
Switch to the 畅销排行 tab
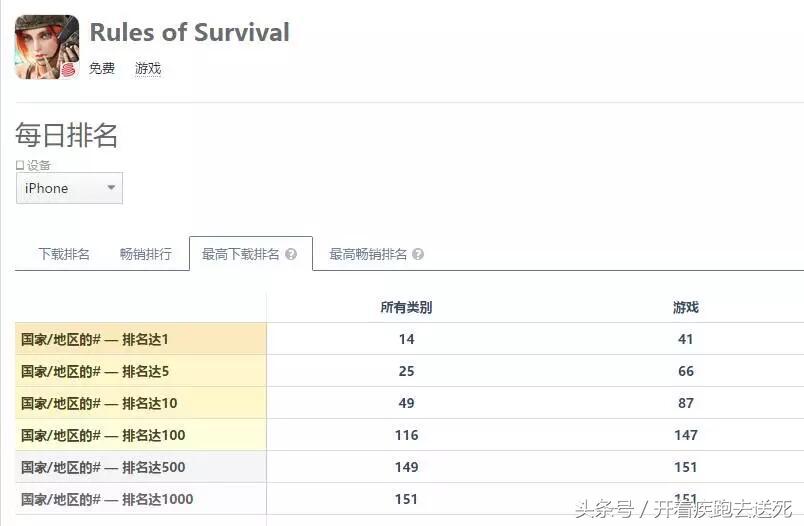[145, 254]
